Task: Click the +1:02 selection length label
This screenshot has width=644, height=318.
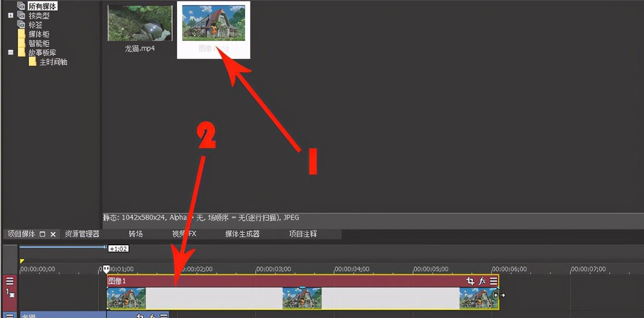Action: click(x=119, y=249)
